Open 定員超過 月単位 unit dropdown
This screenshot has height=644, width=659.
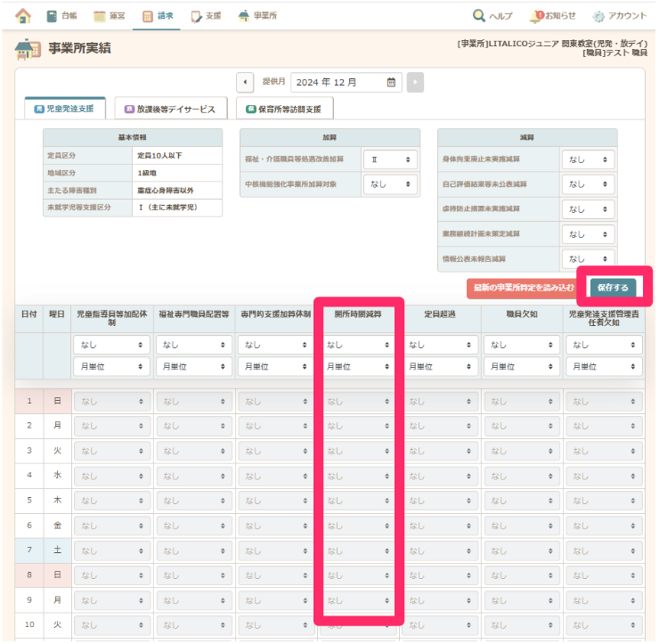(x=440, y=365)
